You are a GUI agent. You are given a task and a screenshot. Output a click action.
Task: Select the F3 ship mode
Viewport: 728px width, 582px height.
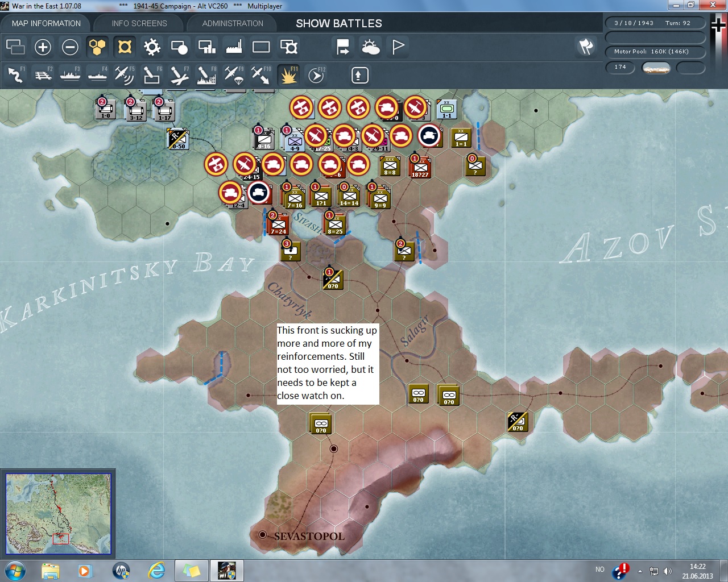click(70, 75)
